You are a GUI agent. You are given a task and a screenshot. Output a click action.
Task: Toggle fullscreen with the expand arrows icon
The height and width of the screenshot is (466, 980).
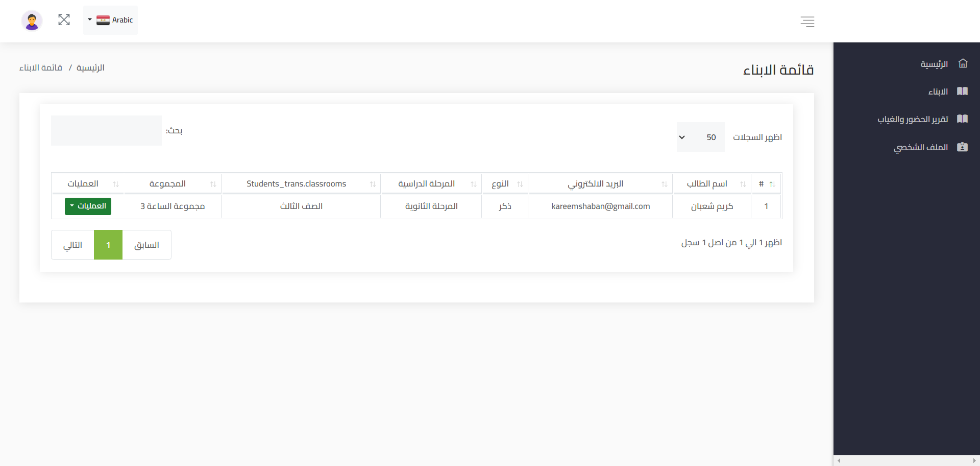click(64, 19)
